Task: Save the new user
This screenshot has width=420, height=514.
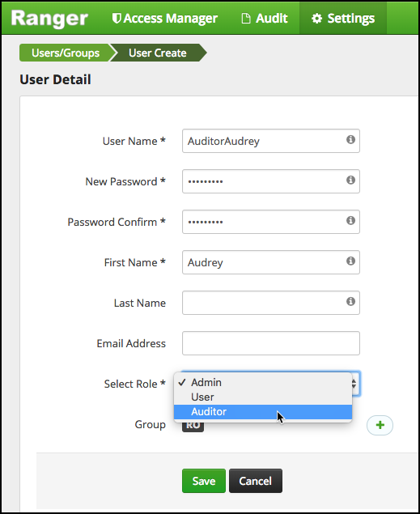Action: click(x=204, y=481)
